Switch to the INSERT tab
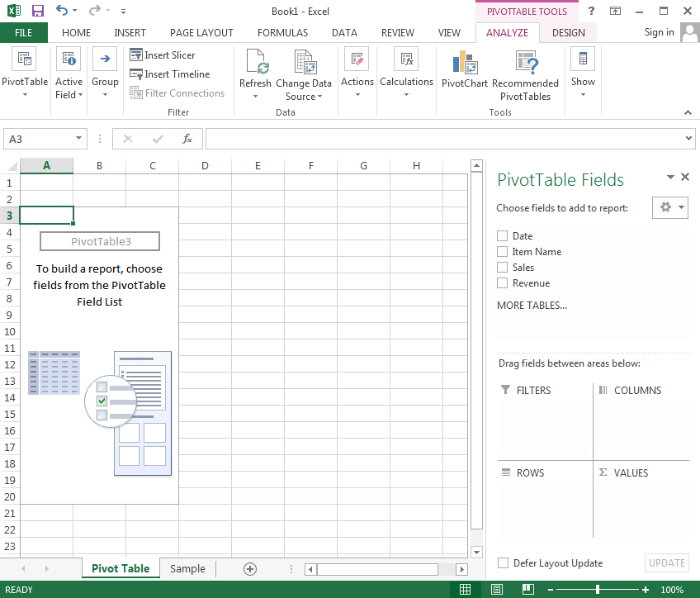The image size is (700, 598). 130,32
